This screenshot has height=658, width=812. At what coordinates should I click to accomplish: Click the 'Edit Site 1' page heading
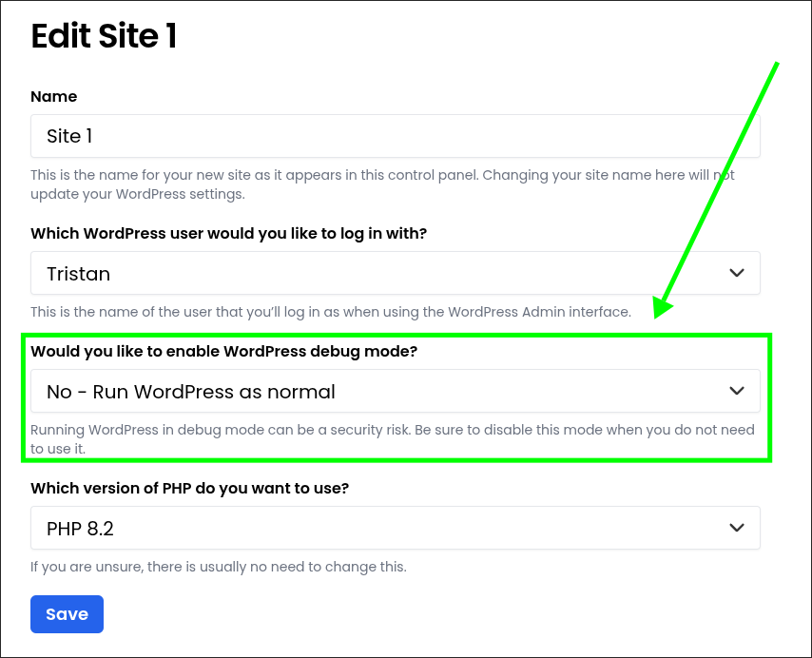[104, 36]
